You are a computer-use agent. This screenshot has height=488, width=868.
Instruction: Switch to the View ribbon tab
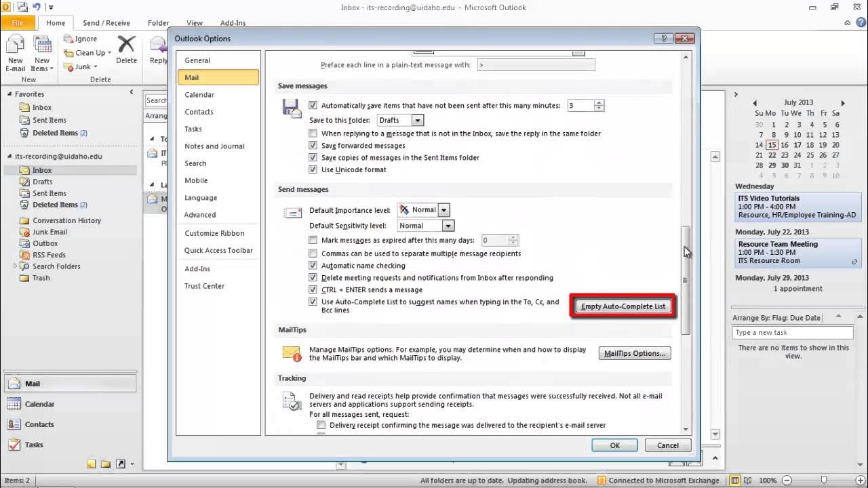(195, 23)
